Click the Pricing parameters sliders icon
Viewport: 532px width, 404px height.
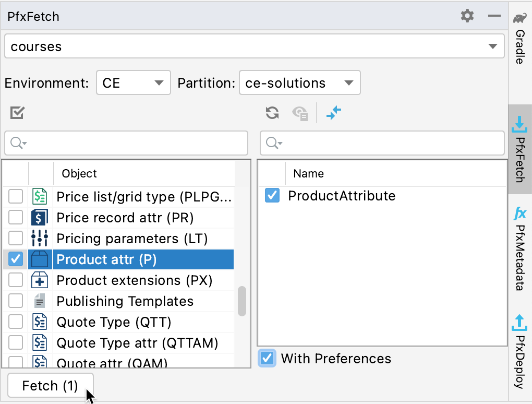[x=40, y=239]
